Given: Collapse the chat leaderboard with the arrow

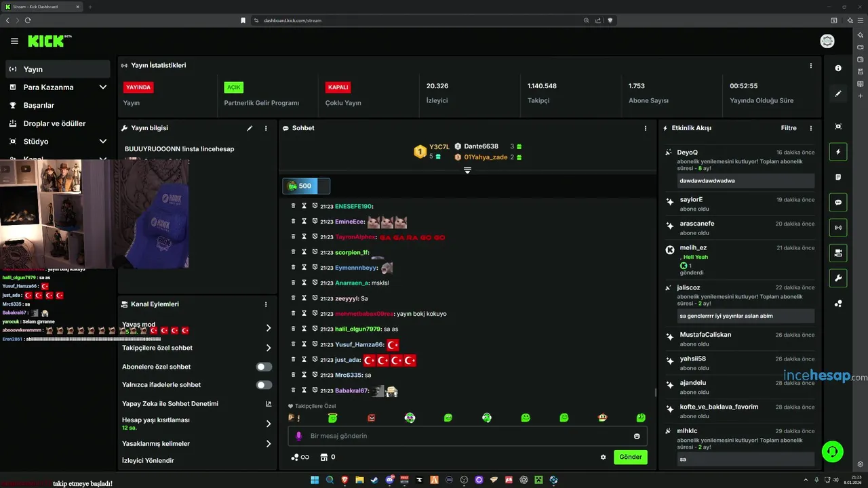Looking at the screenshot, I should click(467, 170).
